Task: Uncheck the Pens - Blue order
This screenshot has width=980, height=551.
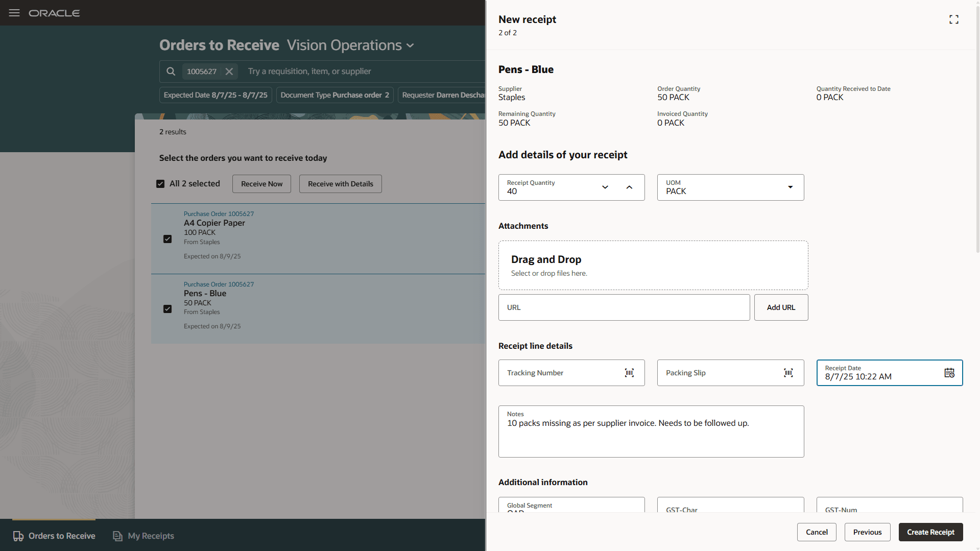Action: click(168, 309)
